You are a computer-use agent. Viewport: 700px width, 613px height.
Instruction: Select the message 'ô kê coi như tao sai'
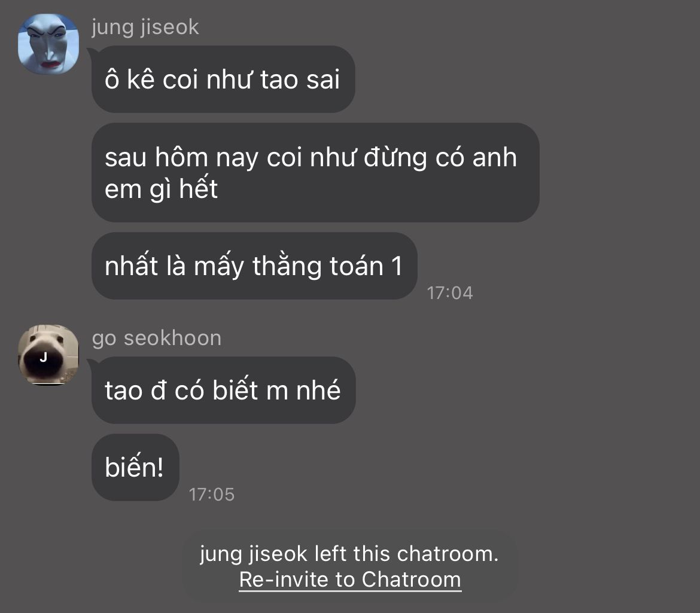click(223, 79)
